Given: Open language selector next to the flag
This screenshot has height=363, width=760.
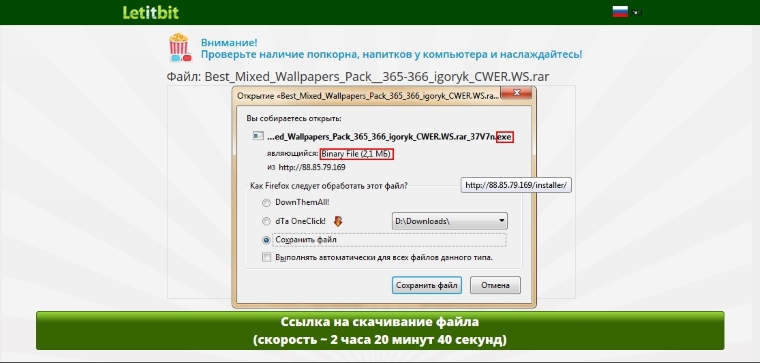Looking at the screenshot, I should pos(636,13).
